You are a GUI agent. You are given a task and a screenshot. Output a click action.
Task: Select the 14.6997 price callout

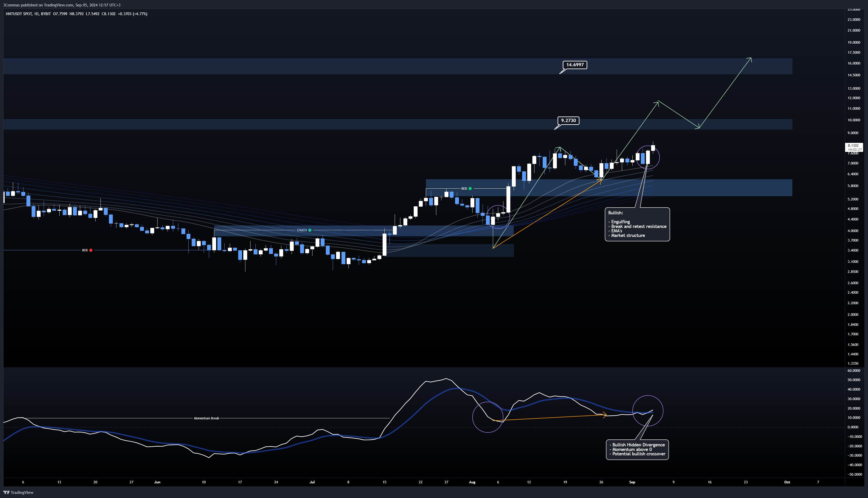click(x=575, y=65)
